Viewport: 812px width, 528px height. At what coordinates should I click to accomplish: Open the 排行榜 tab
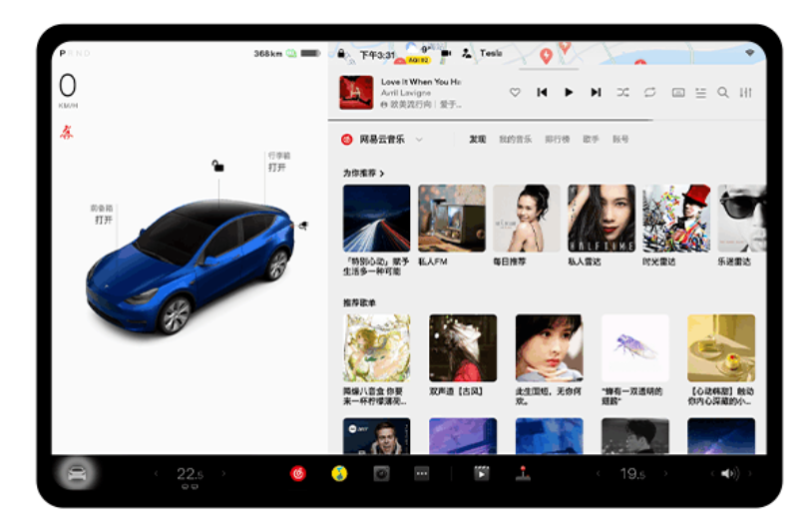558,139
